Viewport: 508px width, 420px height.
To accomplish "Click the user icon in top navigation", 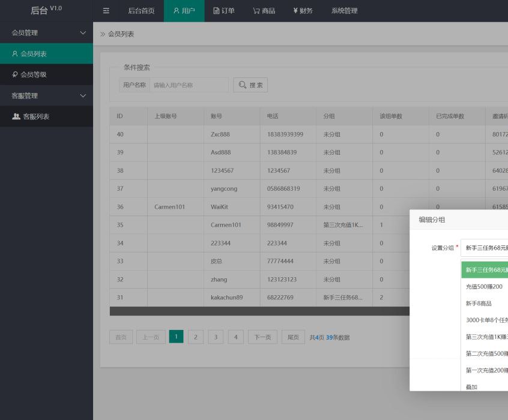I will tap(177, 11).
